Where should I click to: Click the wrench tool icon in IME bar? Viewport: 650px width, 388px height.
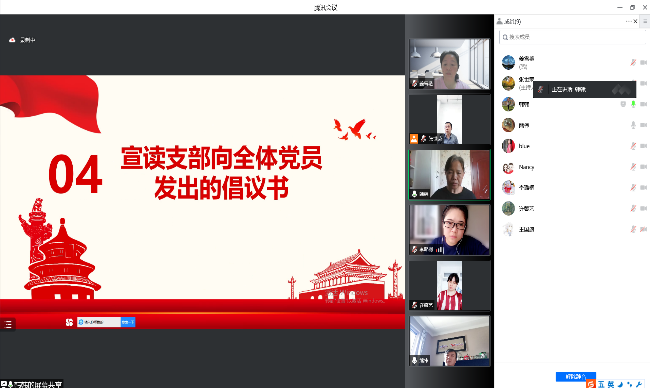639,385
